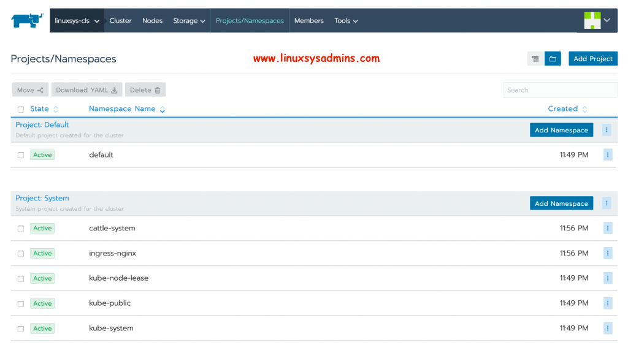628x364 pixels.
Task: Expand the Storage menu
Action: click(189, 20)
